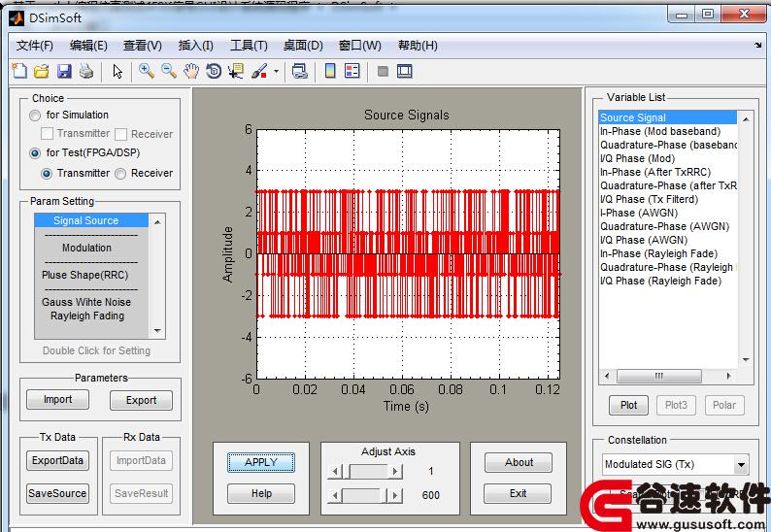
Task: Insert a colorbar via toolbar icon
Action: click(330, 71)
